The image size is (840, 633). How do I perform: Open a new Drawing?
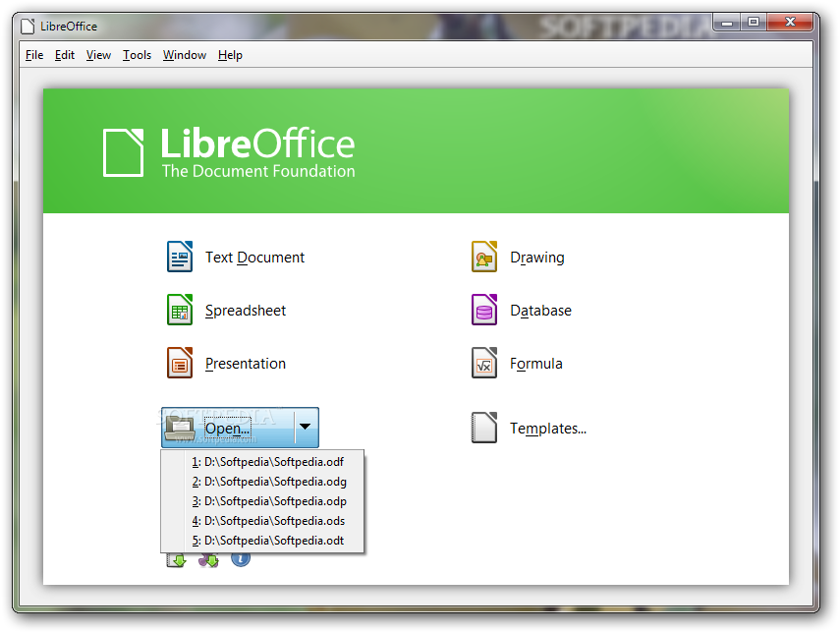coord(538,257)
